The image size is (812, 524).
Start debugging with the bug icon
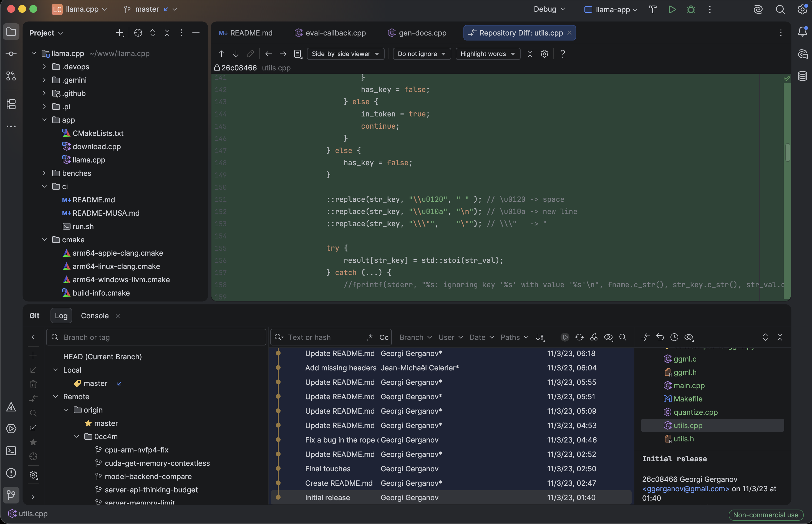691,9
